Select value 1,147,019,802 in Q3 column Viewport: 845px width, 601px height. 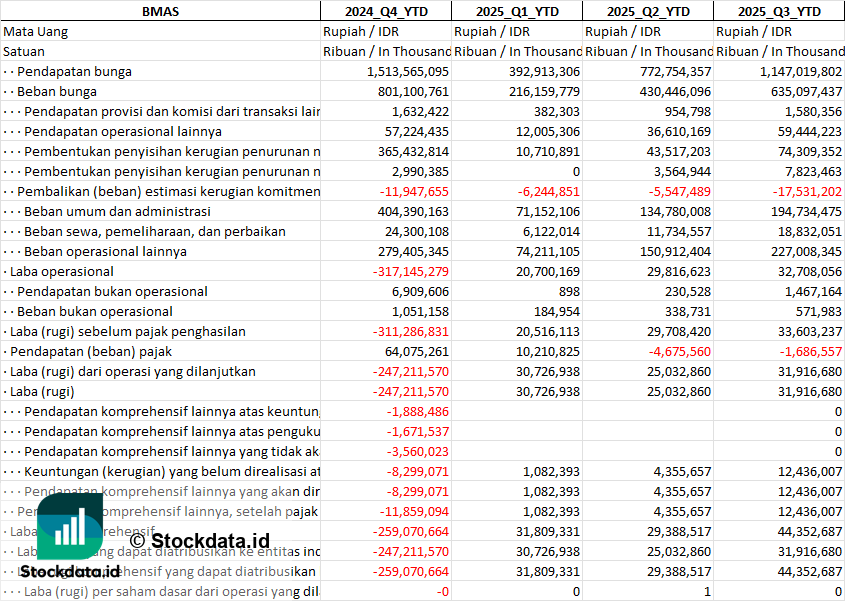(x=801, y=72)
